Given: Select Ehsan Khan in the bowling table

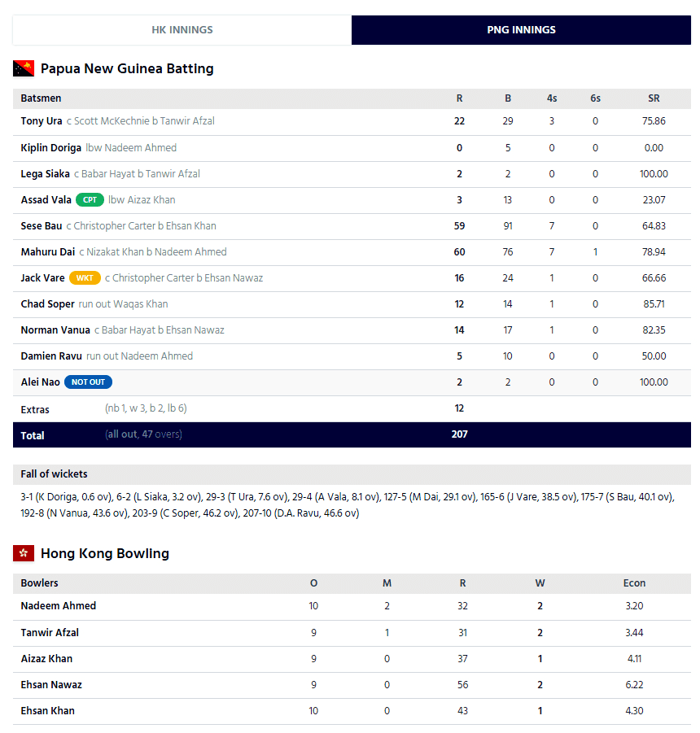Looking at the screenshot, I should pos(47,711).
